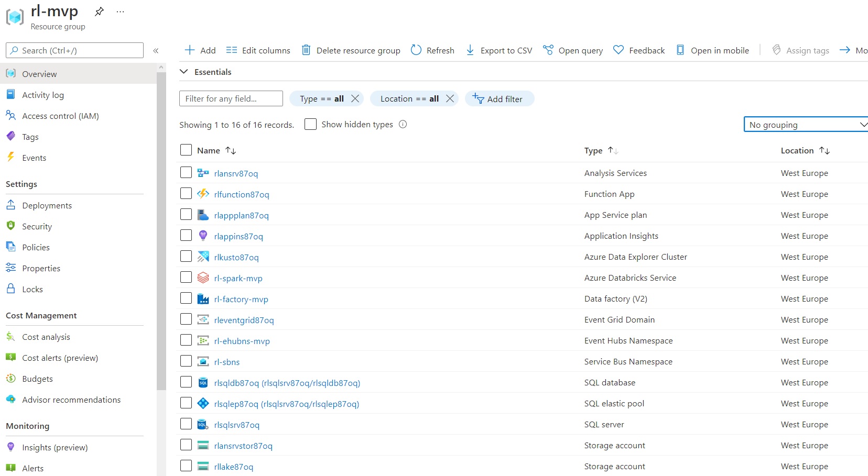
Task: Click the Filter for any field input
Action: pos(231,98)
